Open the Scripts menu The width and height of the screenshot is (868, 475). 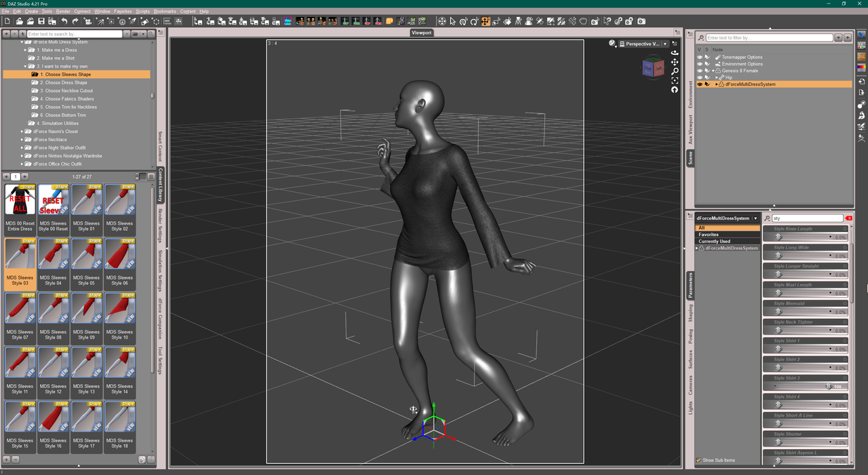142,12
